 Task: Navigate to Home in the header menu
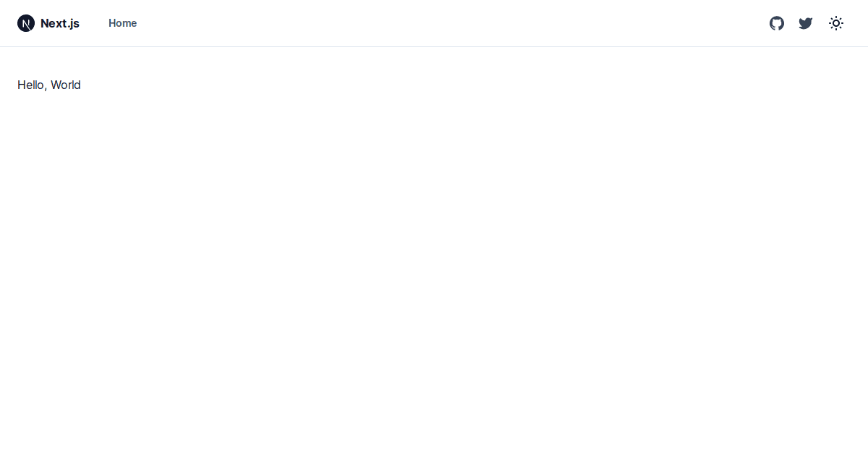(122, 23)
